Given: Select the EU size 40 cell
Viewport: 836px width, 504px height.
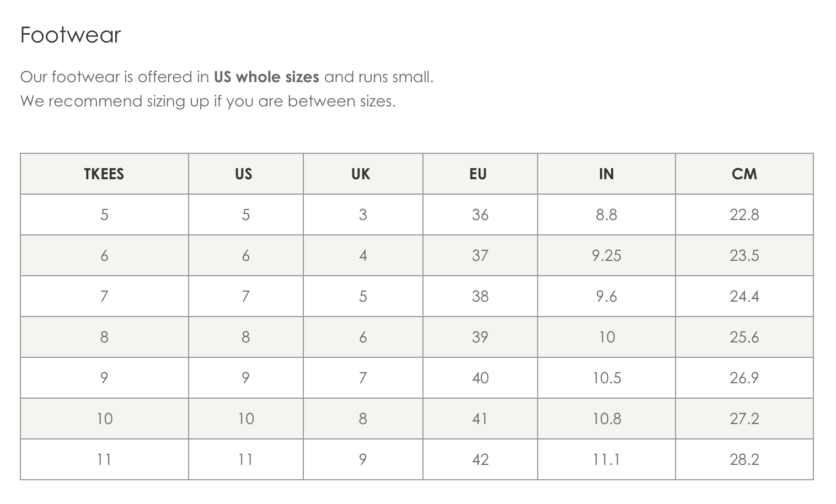Looking at the screenshot, I should point(480,378).
